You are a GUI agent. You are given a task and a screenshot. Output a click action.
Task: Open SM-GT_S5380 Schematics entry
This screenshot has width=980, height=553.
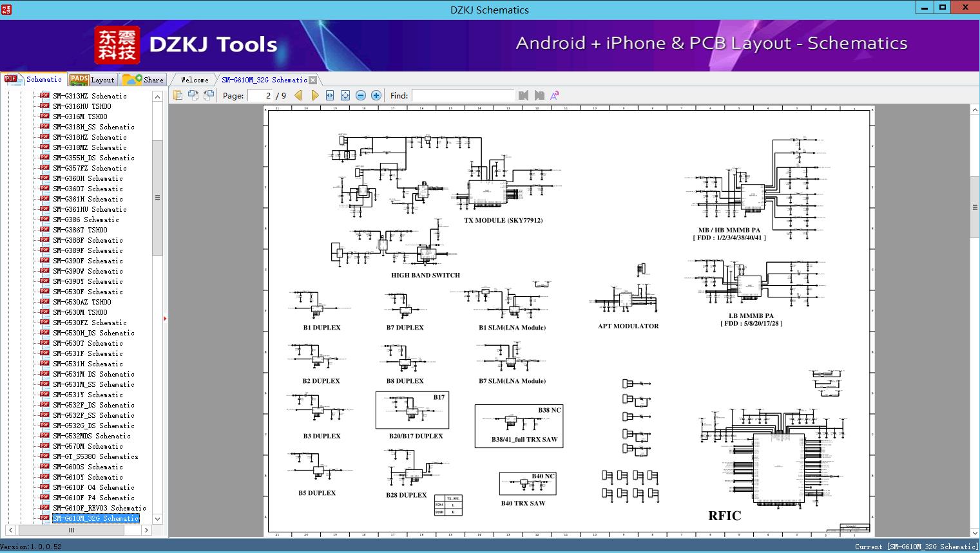coord(95,456)
